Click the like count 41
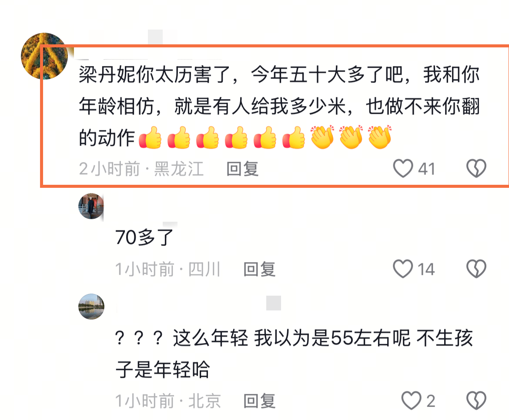Screen dimensions: 509x420 coord(426,169)
